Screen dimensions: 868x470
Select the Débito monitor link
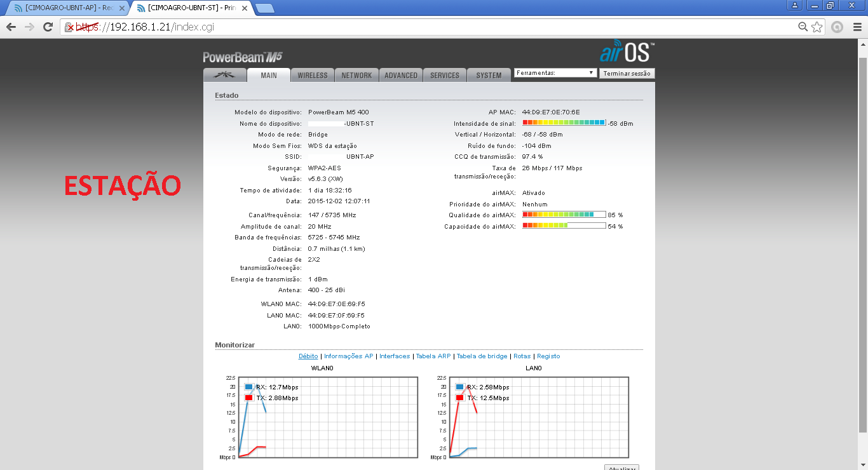pos(308,356)
